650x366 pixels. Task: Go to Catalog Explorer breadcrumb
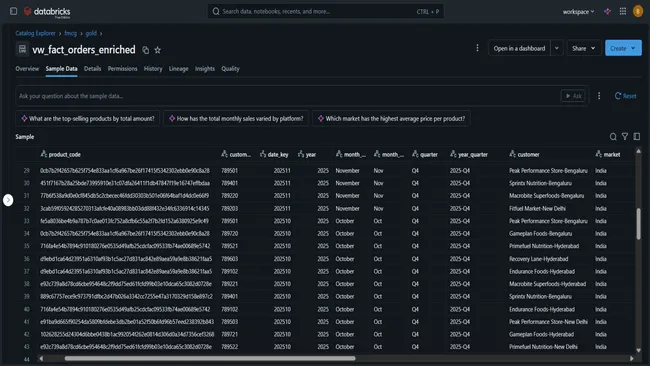(35, 33)
